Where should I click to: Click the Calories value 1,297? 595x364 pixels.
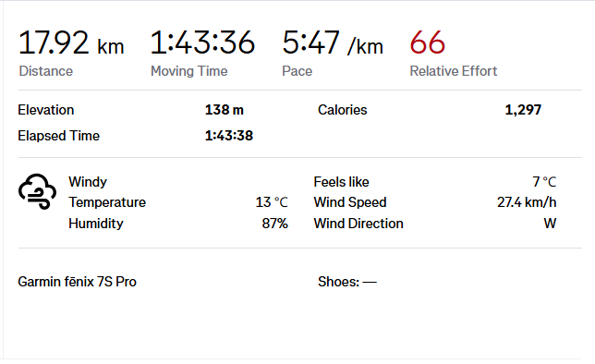(523, 110)
